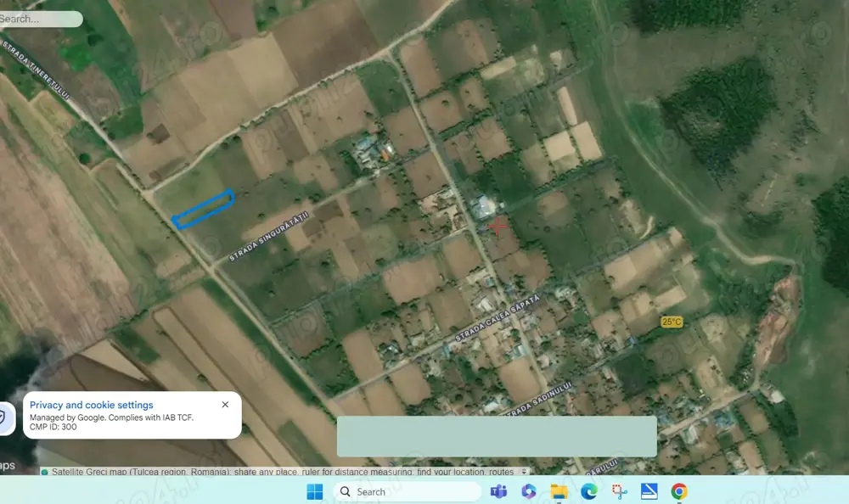The image size is (849, 504).
Task: Open the "routes" link
Action: [x=499, y=473]
